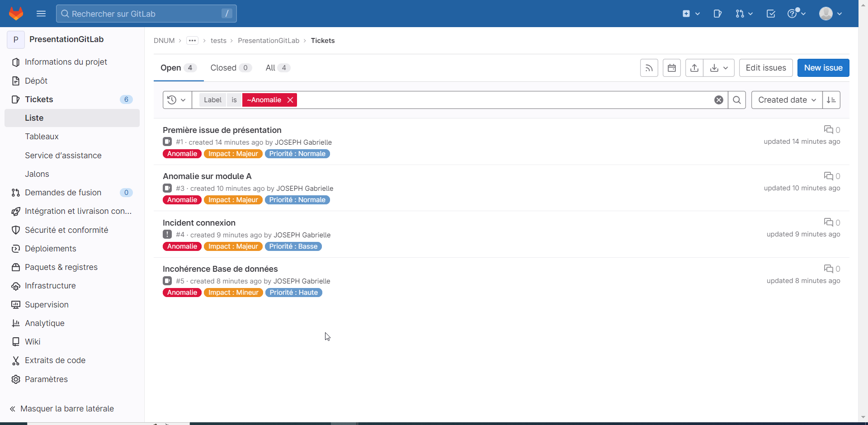The image size is (868, 425).
Task: Click the GitLab fox logo
Action: (16, 14)
